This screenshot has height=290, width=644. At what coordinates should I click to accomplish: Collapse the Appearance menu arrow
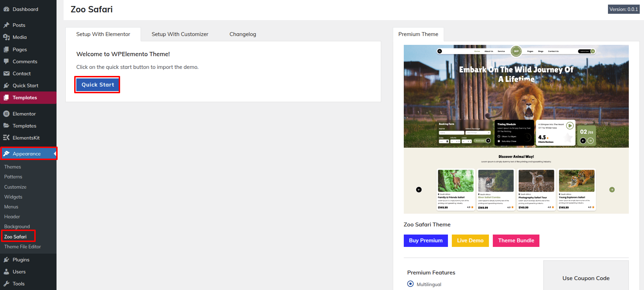pyautogui.click(x=55, y=154)
